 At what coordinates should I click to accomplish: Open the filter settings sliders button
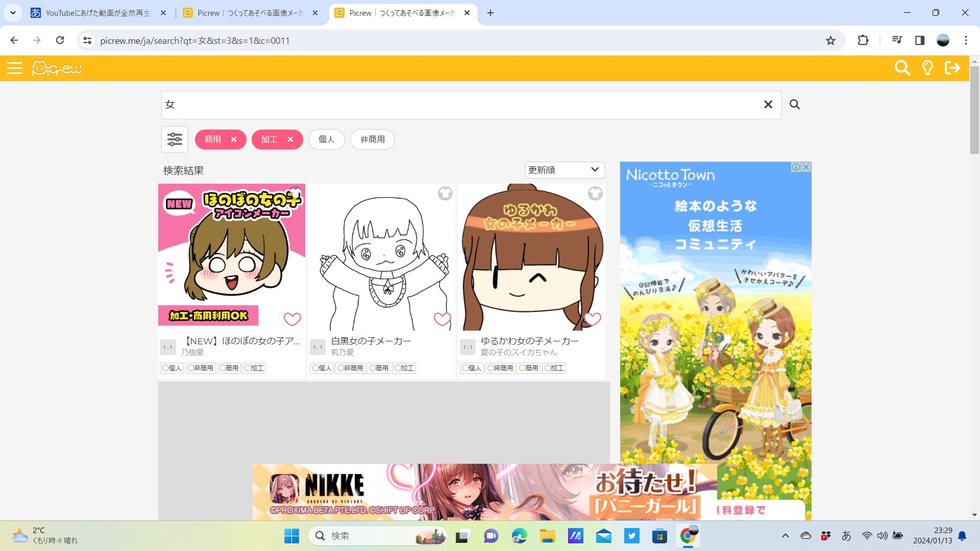click(175, 139)
